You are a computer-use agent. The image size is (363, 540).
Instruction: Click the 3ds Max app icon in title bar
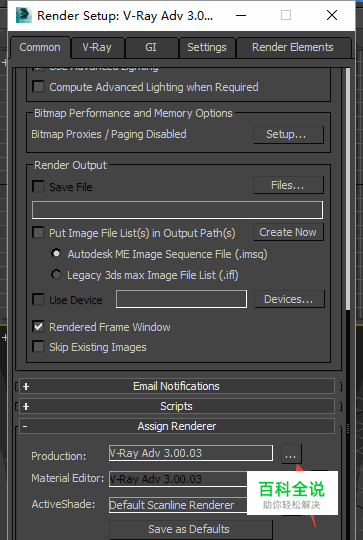(24, 15)
